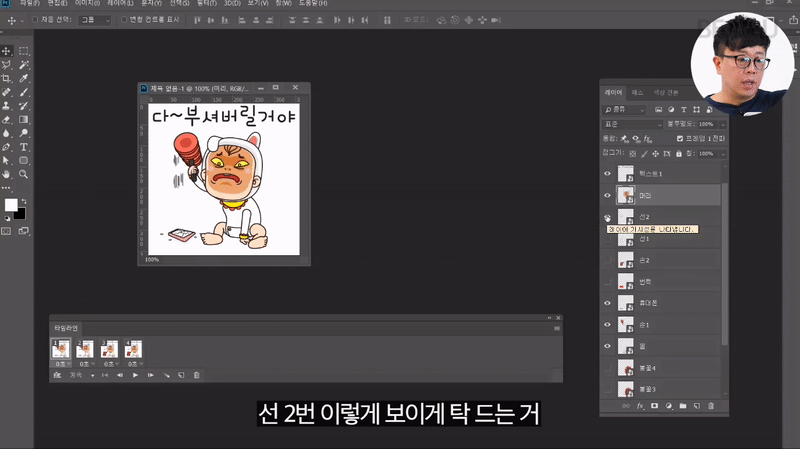Create new adjustment layer icon
Image resolution: width=800 pixels, height=449 pixels.
click(x=669, y=406)
